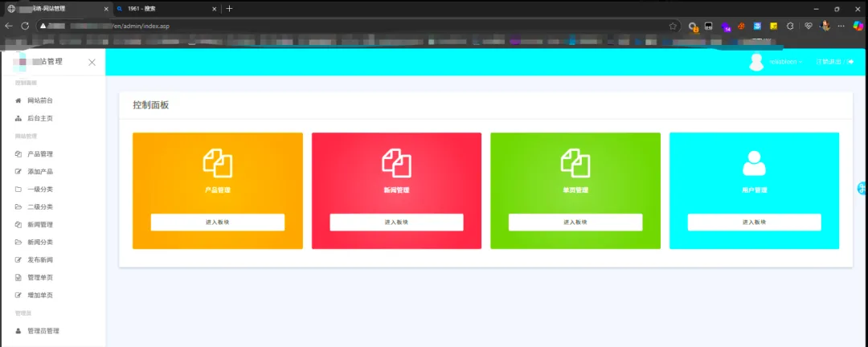The height and width of the screenshot is (347, 868).
Task: Click the yellow JS extension icon
Action: 773,26
